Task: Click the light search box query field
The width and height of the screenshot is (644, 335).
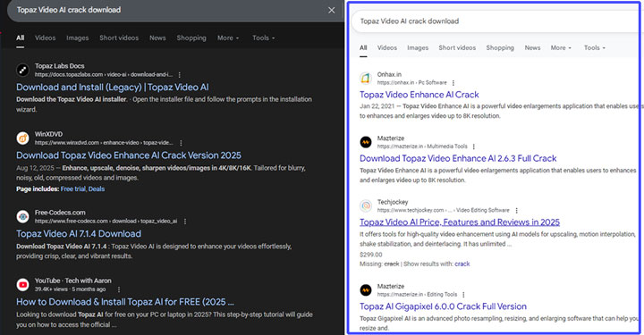Action: [x=495, y=21]
